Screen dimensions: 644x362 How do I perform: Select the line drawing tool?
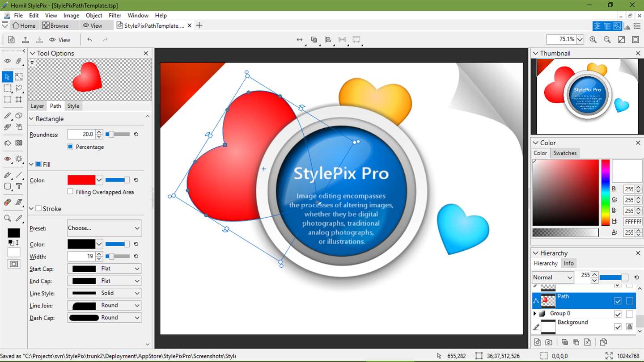tap(19, 175)
